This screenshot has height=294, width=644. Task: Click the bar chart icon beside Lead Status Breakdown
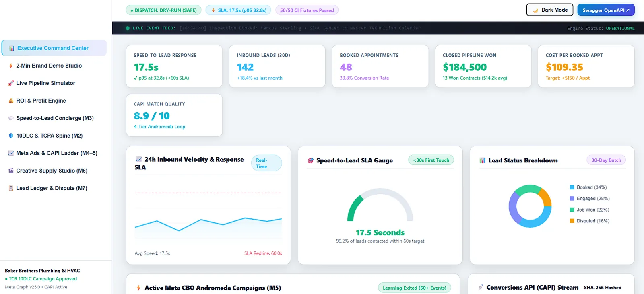482,160
